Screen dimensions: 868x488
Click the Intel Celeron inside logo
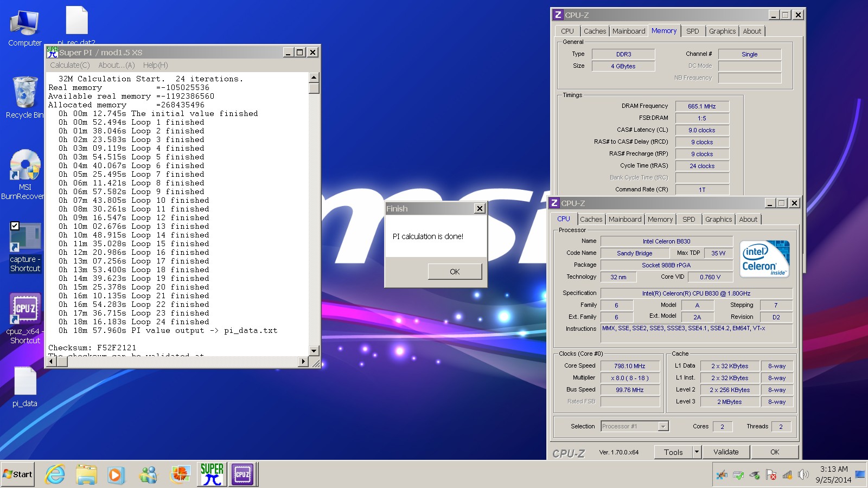coord(764,259)
